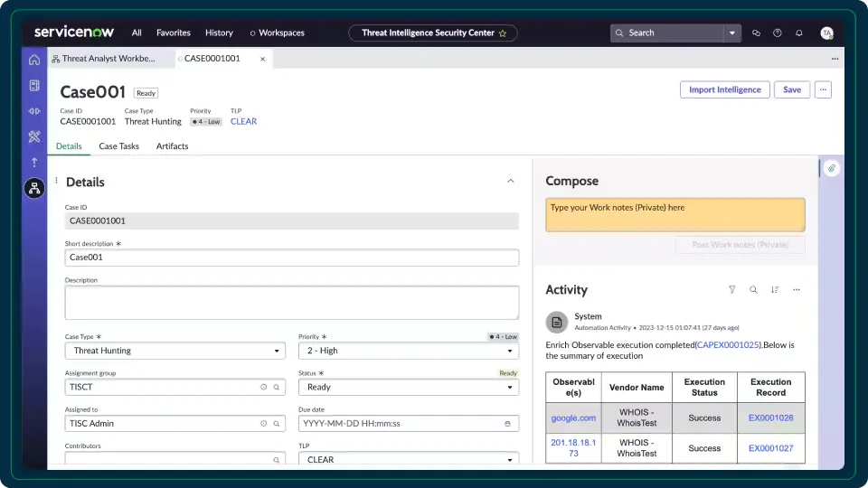The height and width of the screenshot is (488, 868).
Task: Switch to the Artifacts tab
Action: pos(172,146)
